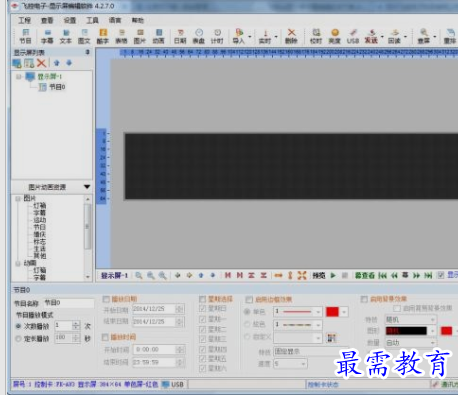Image resolution: width=458 pixels, height=395 pixels.
Task: Click the 导入 import toolbar icon
Action: [x=239, y=36]
